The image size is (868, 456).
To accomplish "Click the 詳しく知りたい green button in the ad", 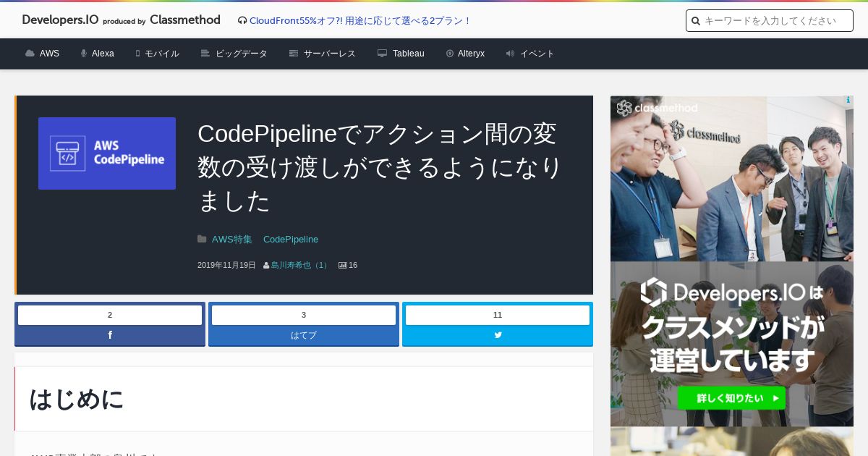I will (731, 398).
